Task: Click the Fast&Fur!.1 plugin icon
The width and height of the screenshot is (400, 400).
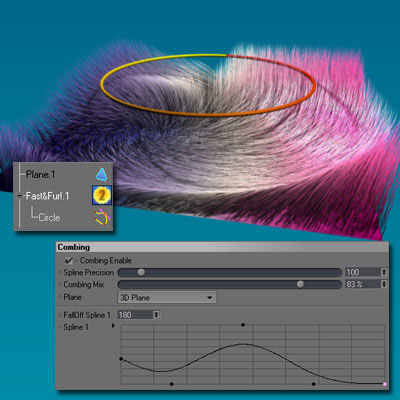Action: 102,195
